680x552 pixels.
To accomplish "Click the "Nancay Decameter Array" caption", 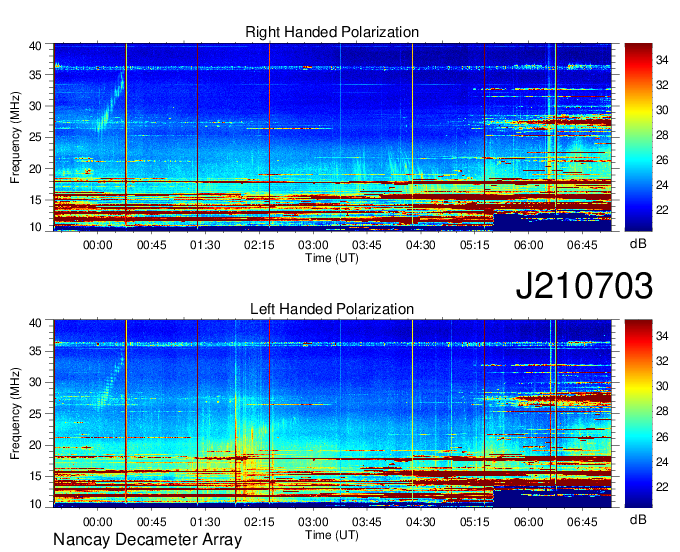I will coord(147,540).
